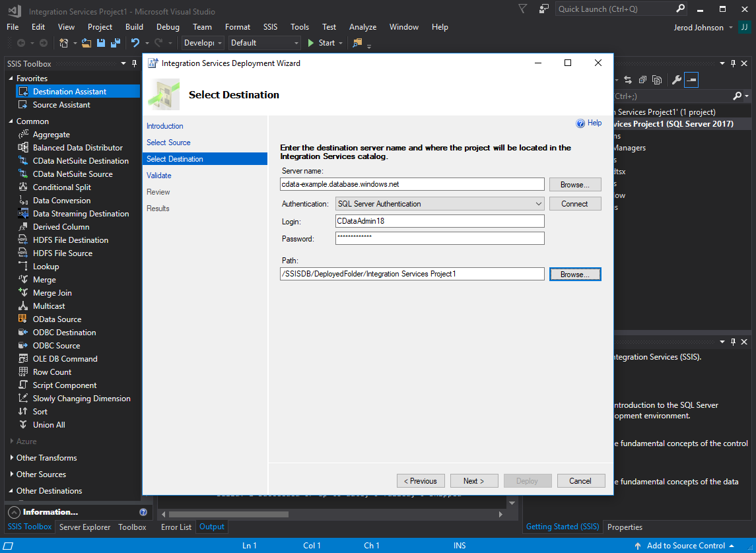Click the Save All toolbar icon

coord(116,43)
